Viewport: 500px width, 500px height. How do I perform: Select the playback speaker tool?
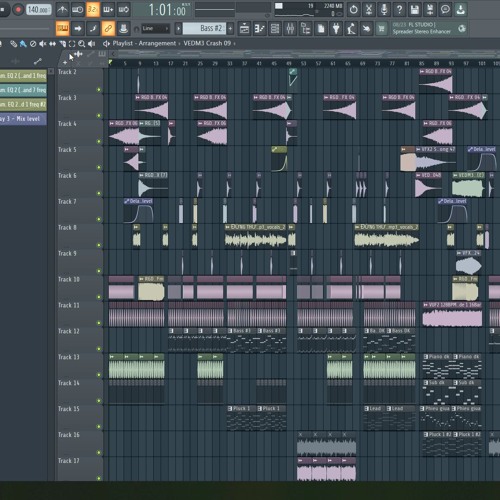91,44
